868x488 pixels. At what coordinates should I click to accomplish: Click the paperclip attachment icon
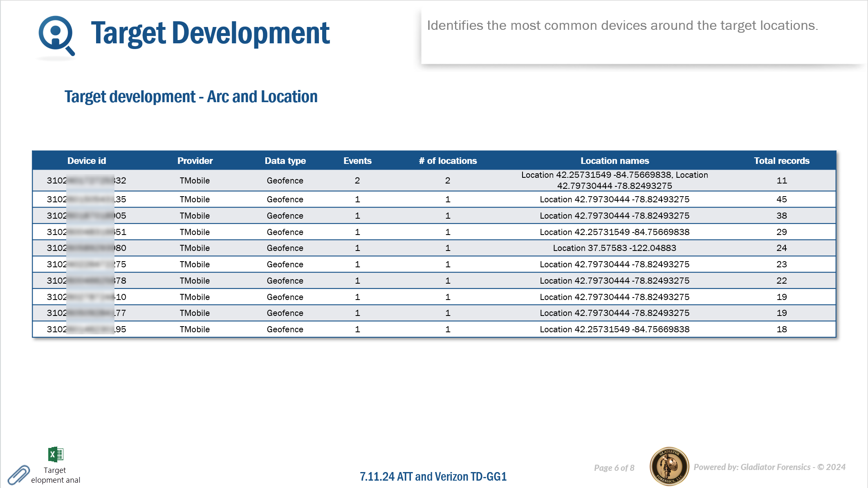point(18,475)
